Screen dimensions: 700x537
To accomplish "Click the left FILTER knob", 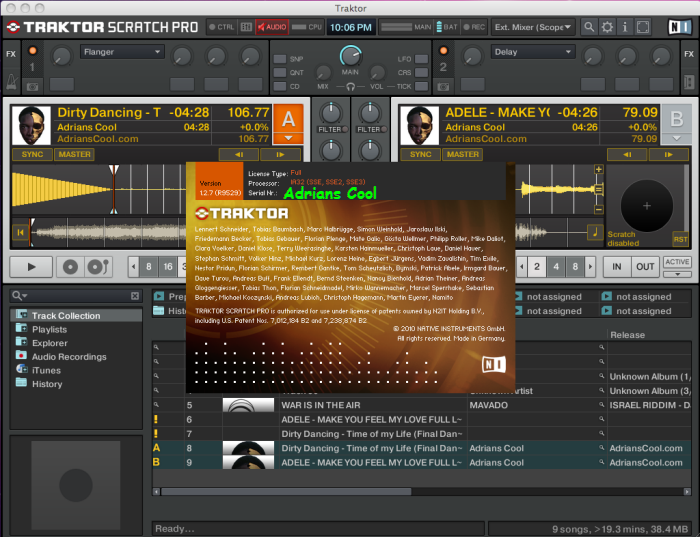I will [x=331, y=112].
